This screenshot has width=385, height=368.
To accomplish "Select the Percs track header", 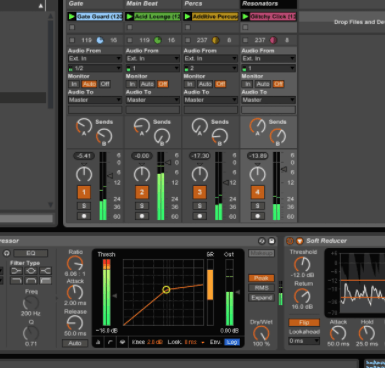I will point(210,4).
